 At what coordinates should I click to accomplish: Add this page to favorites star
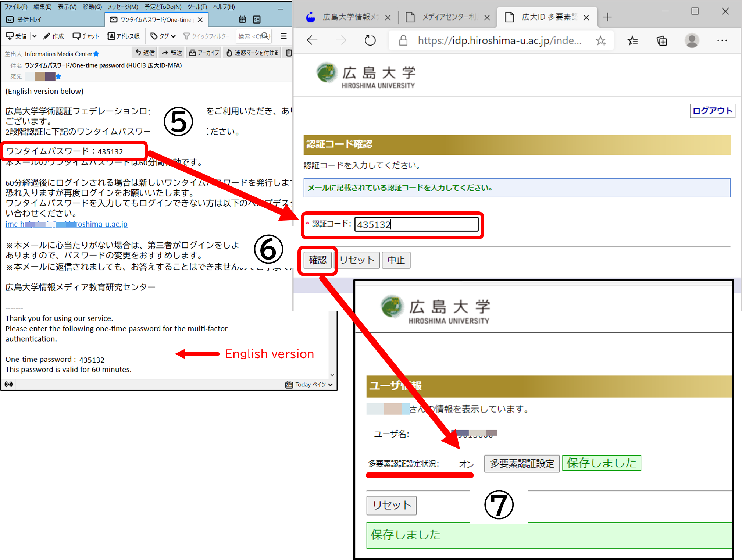[x=601, y=40]
